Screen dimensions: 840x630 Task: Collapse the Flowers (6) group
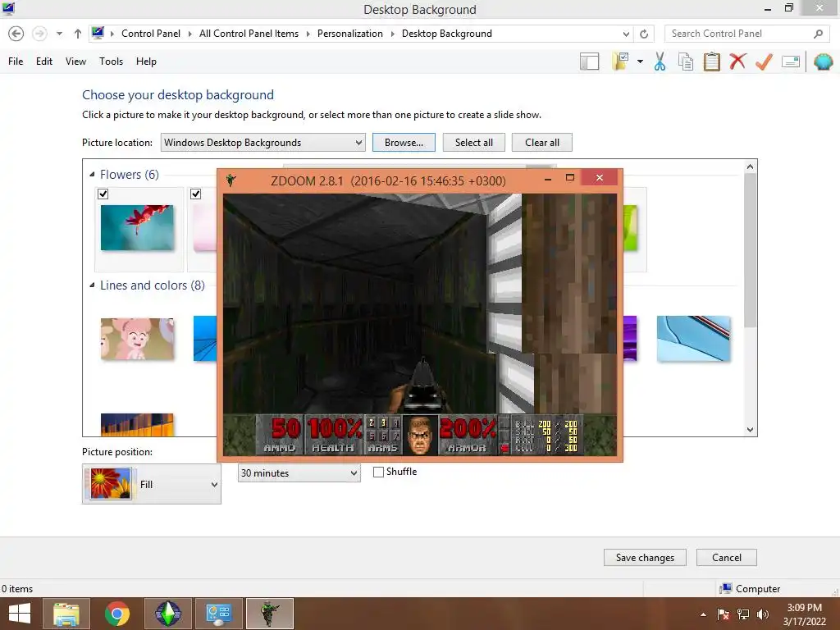[92, 174]
